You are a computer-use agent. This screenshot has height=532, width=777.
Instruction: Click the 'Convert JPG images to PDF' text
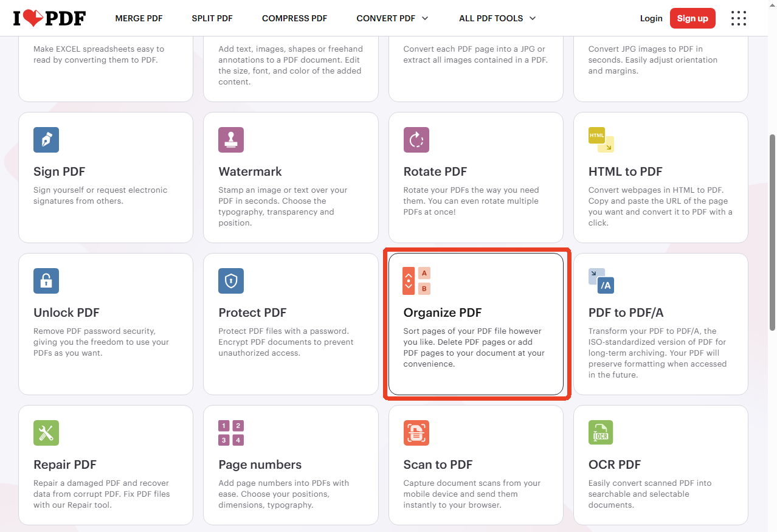click(x=653, y=60)
